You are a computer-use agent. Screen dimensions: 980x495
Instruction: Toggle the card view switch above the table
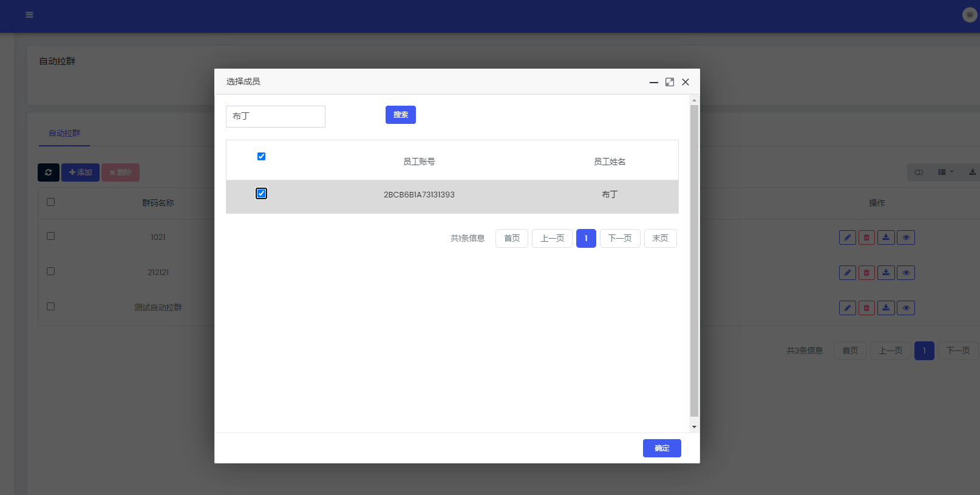tap(919, 172)
